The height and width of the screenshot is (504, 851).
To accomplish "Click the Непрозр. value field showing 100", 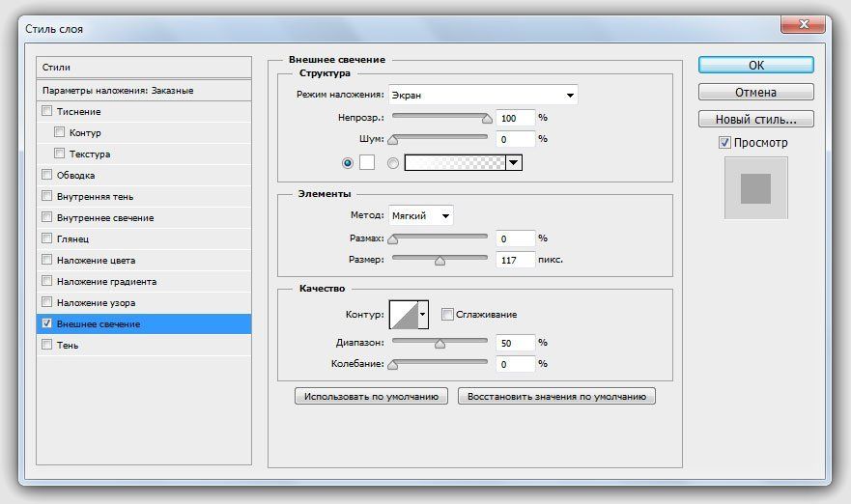I will point(516,118).
